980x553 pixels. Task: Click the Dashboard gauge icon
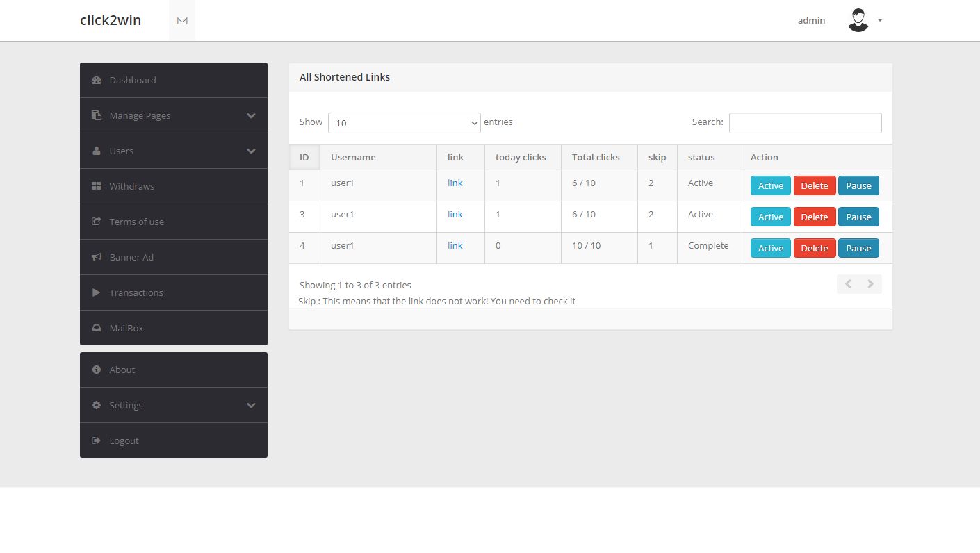[x=97, y=80]
